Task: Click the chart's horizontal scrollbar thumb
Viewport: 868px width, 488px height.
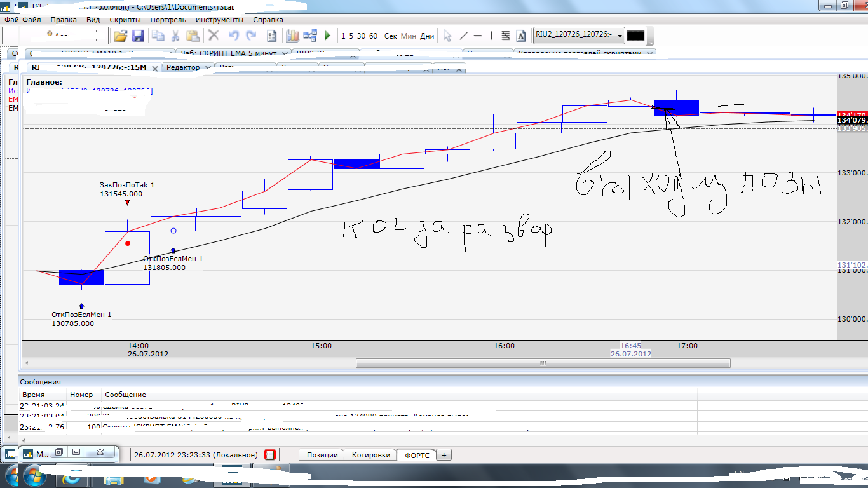Action: (543, 363)
